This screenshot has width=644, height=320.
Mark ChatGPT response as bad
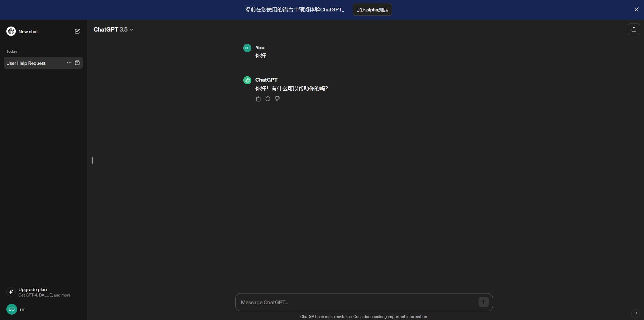point(277,99)
